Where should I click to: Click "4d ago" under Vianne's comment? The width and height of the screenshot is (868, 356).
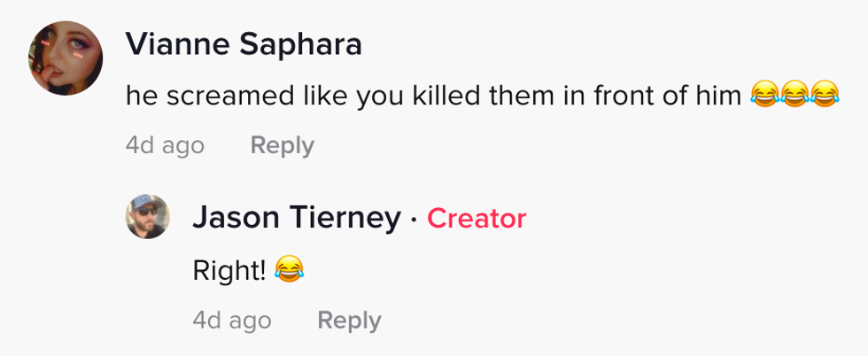point(165,145)
